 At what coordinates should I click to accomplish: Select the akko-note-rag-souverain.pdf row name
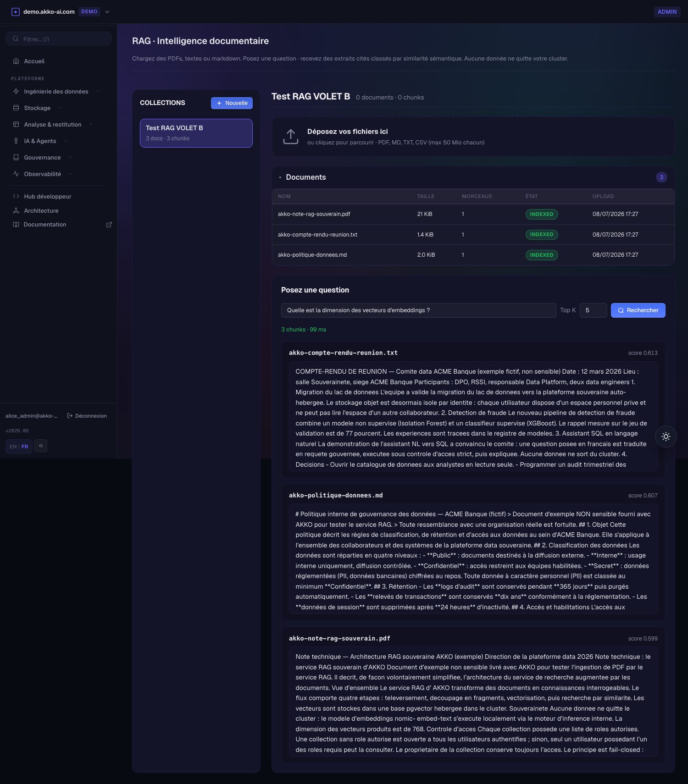click(314, 214)
